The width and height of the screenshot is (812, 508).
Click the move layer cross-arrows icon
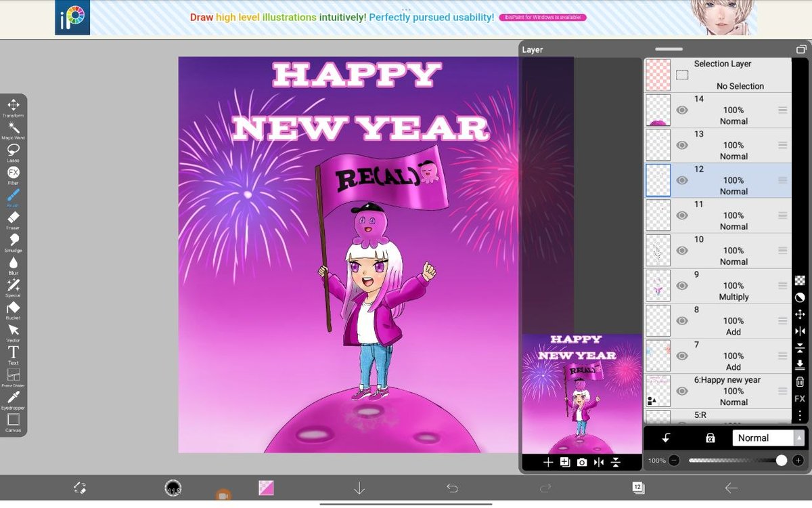click(x=800, y=315)
